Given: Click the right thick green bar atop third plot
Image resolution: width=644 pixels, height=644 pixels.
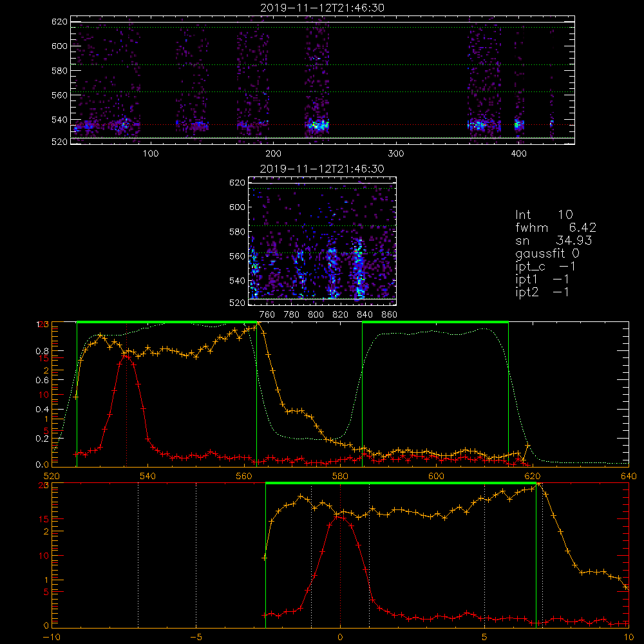Looking at the screenshot, I should (x=435, y=322).
